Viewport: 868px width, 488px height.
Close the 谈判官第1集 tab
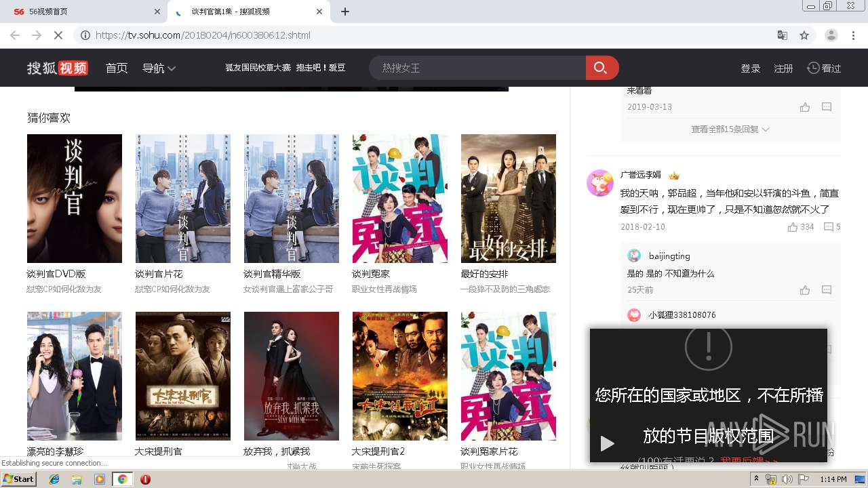[319, 12]
